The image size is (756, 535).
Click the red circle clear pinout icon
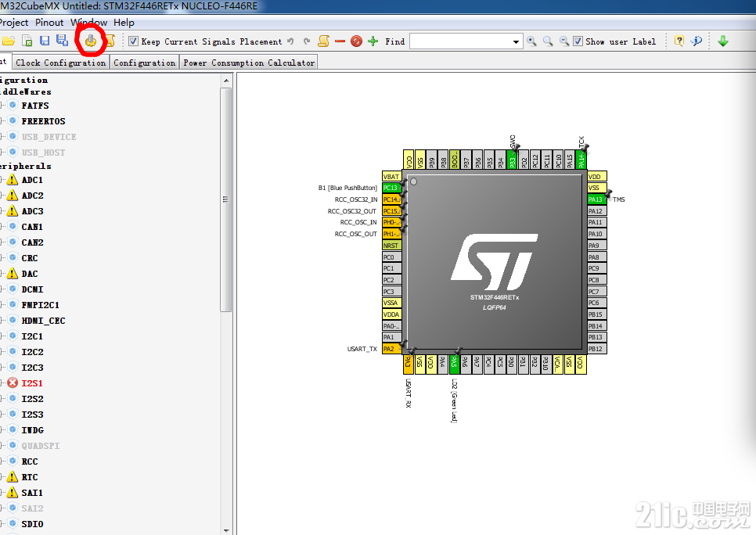[x=356, y=41]
